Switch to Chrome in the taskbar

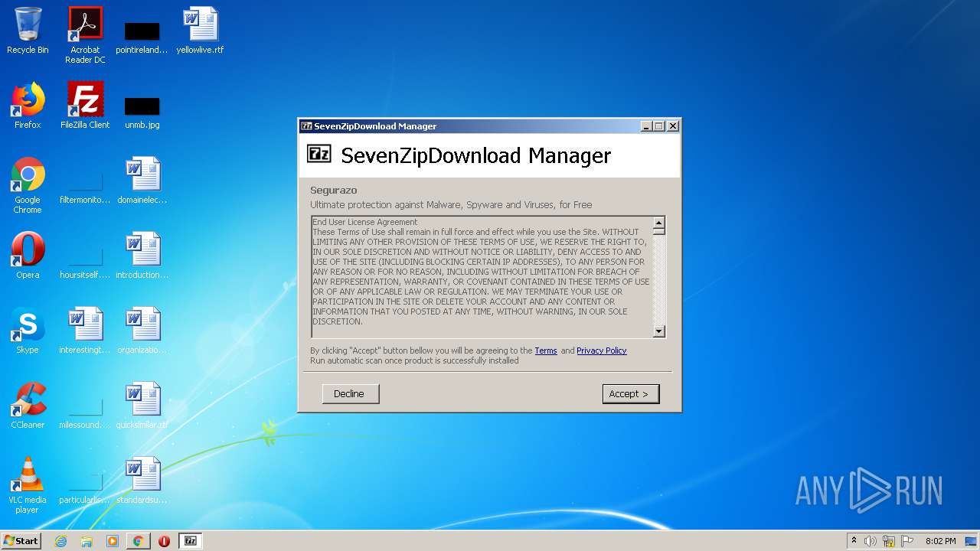(x=138, y=541)
